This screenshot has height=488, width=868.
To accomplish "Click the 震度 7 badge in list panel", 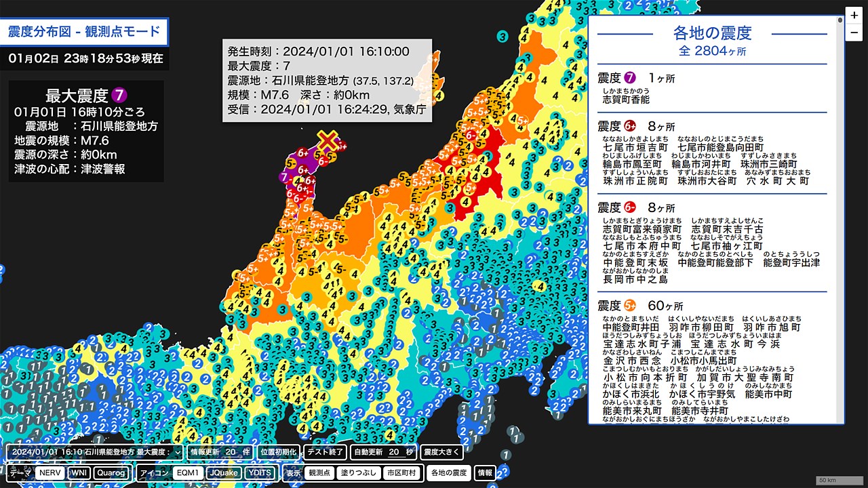I will [630, 77].
